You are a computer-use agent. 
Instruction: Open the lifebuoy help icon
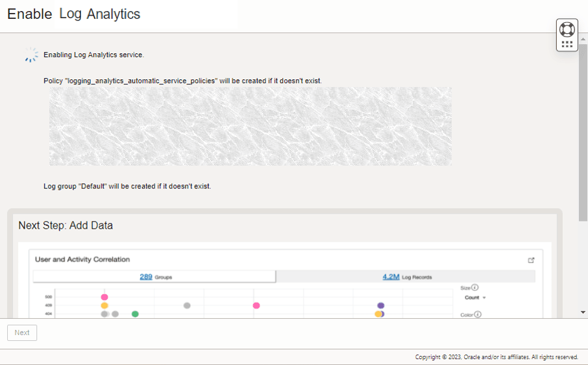[567, 29]
